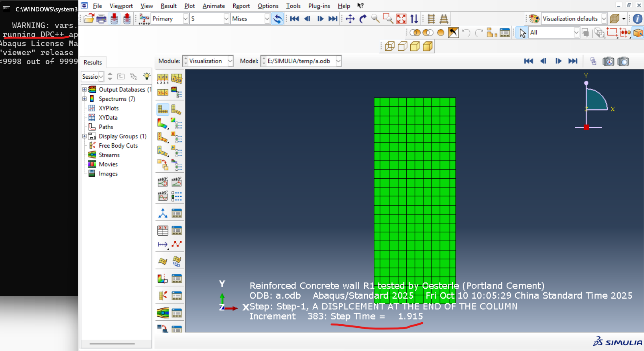Select the Box Zoom tool
The image size is (644, 351).
pyautogui.click(x=388, y=18)
